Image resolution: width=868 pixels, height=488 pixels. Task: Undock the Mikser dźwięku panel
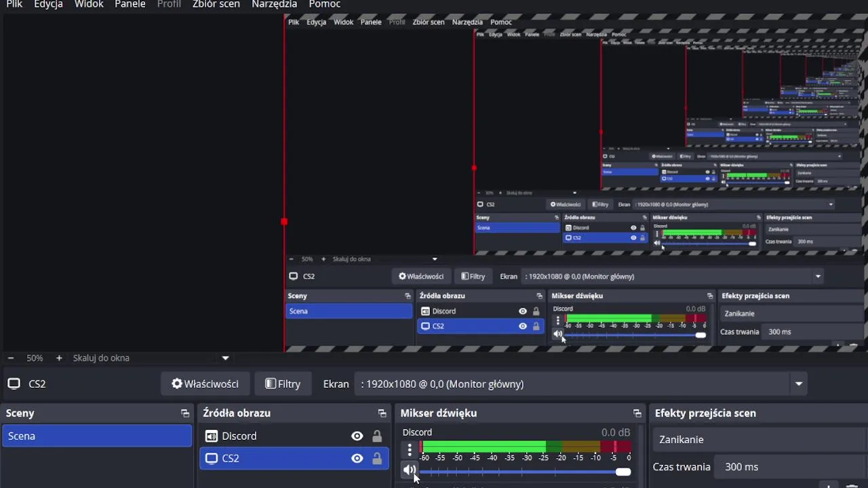click(x=637, y=413)
